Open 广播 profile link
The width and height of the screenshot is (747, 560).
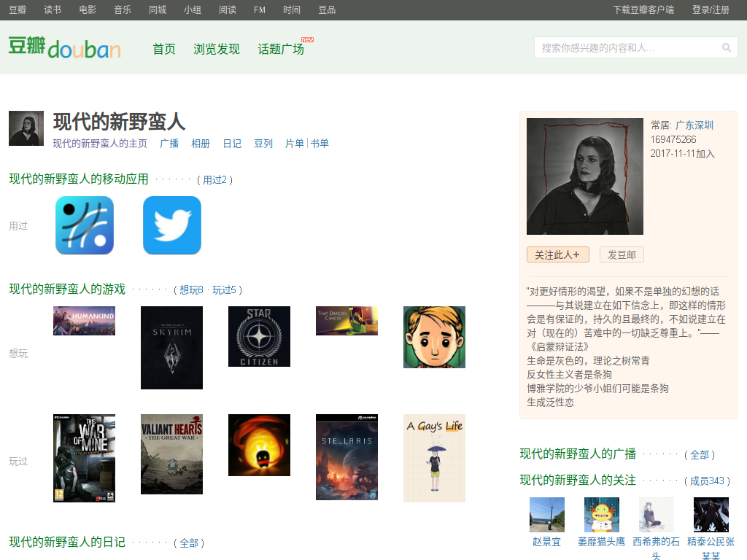169,144
